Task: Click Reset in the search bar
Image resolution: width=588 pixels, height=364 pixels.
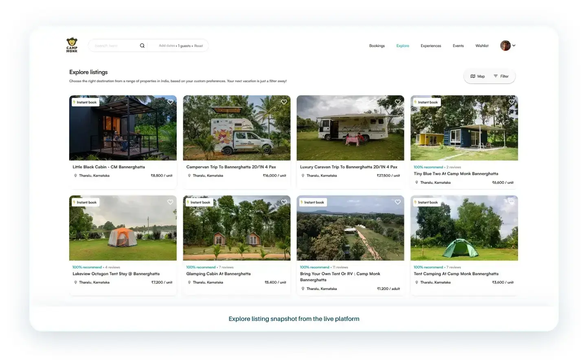Action: coord(198,46)
